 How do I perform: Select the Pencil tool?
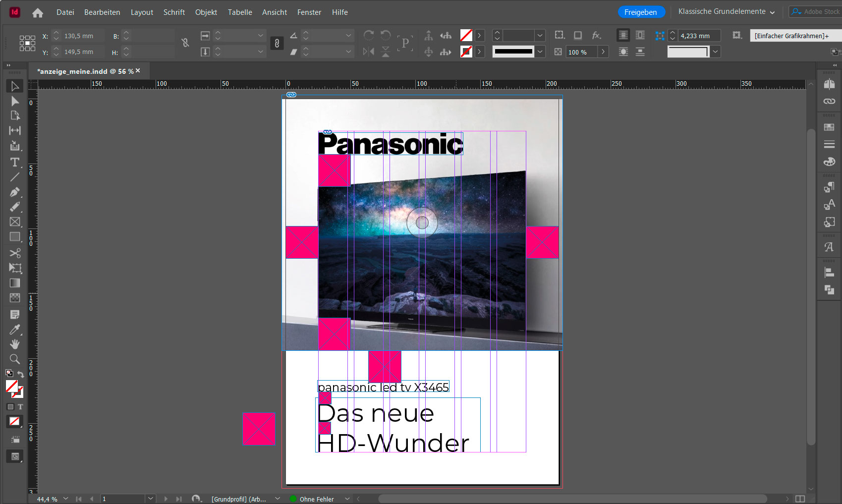(x=15, y=207)
